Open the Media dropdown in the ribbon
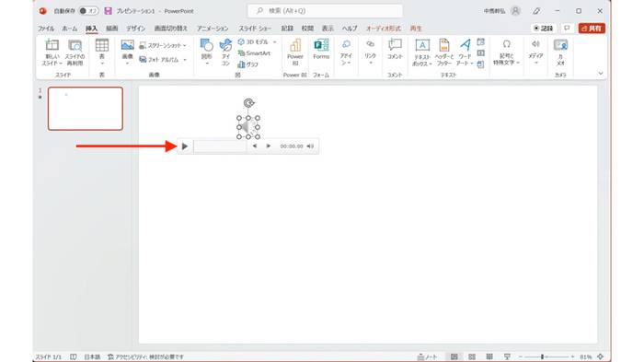Screen dimensions: 644x362 (x=535, y=52)
